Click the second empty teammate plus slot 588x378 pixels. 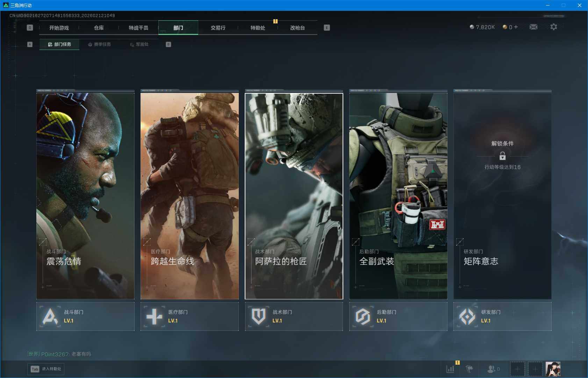click(535, 369)
